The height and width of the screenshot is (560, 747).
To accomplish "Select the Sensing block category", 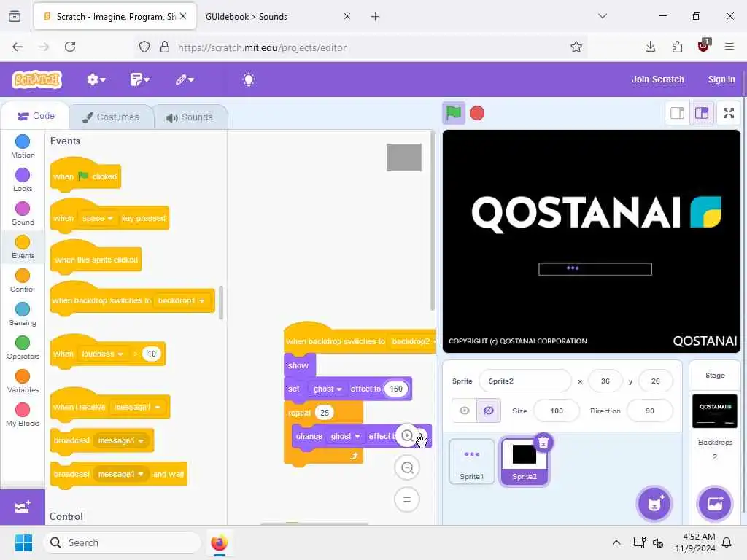I will [x=23, y=314].
